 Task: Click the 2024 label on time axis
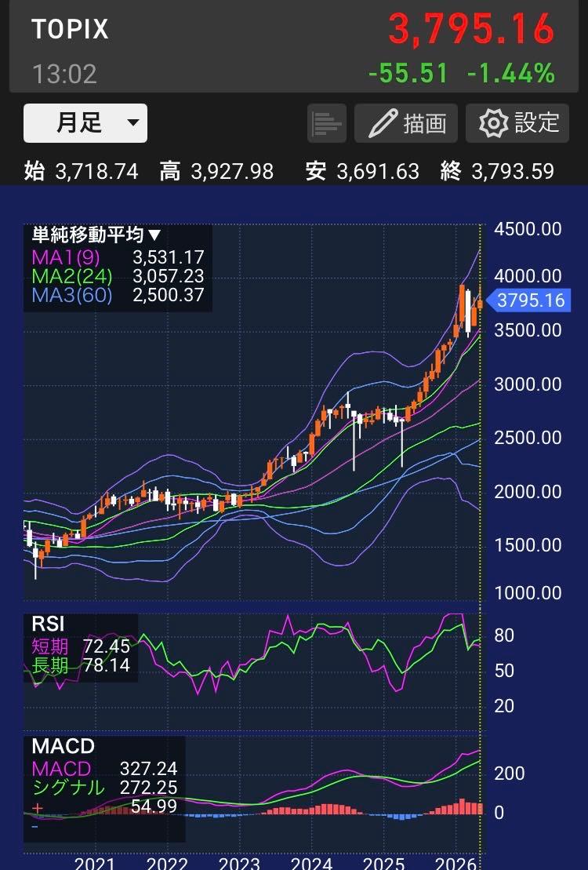click(312, 863)
